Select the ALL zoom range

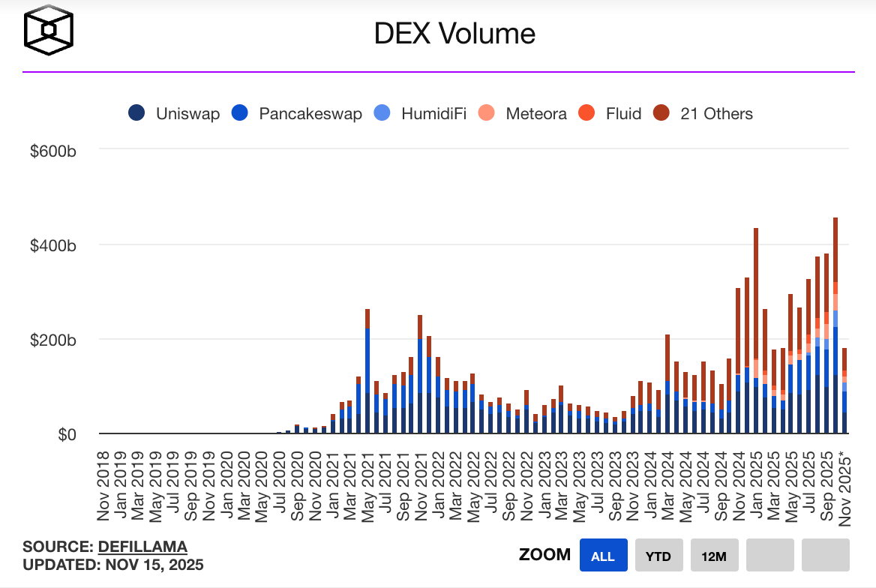click(x=603, y=556)
